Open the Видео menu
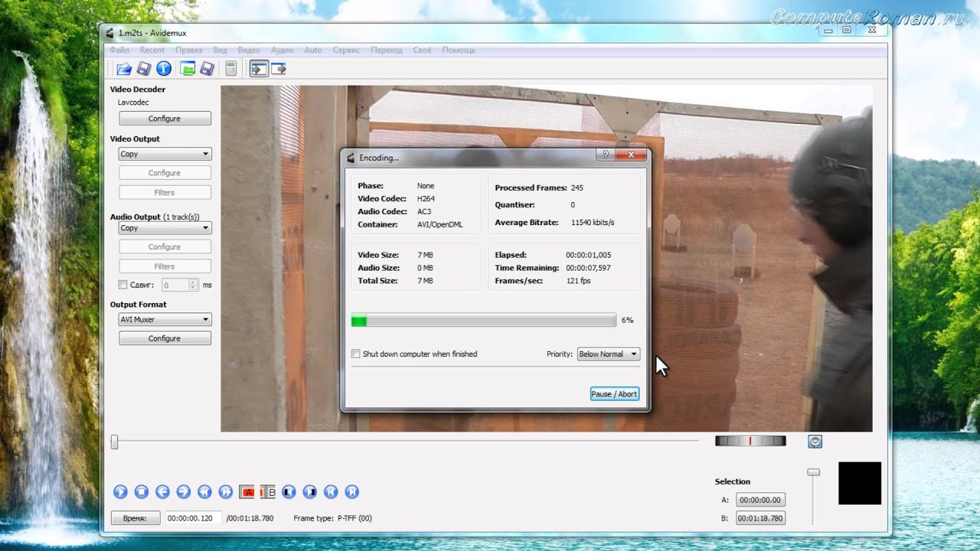Image resolution: width=980 pixels, height=551 pixels. (250, 50)
